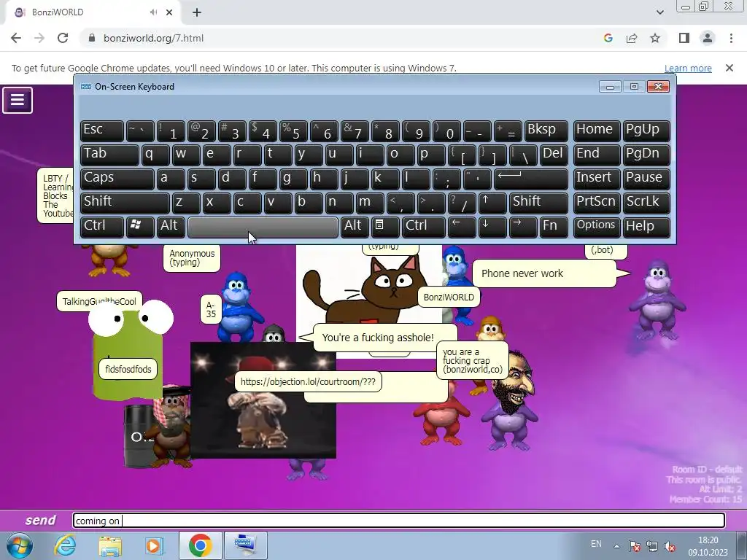747x560 pixels.
Task: Open the Chrome three-dot menu
Action: 731,38
